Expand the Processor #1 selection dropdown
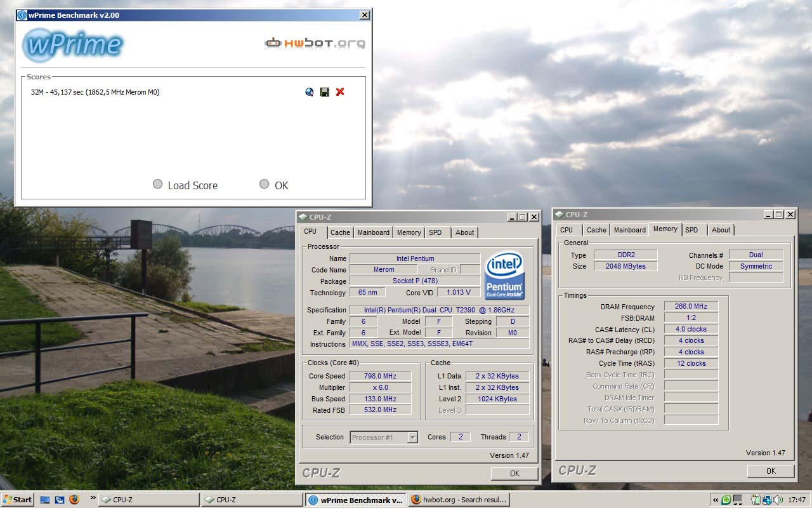812x508 pixels. (x=412, y=438)
